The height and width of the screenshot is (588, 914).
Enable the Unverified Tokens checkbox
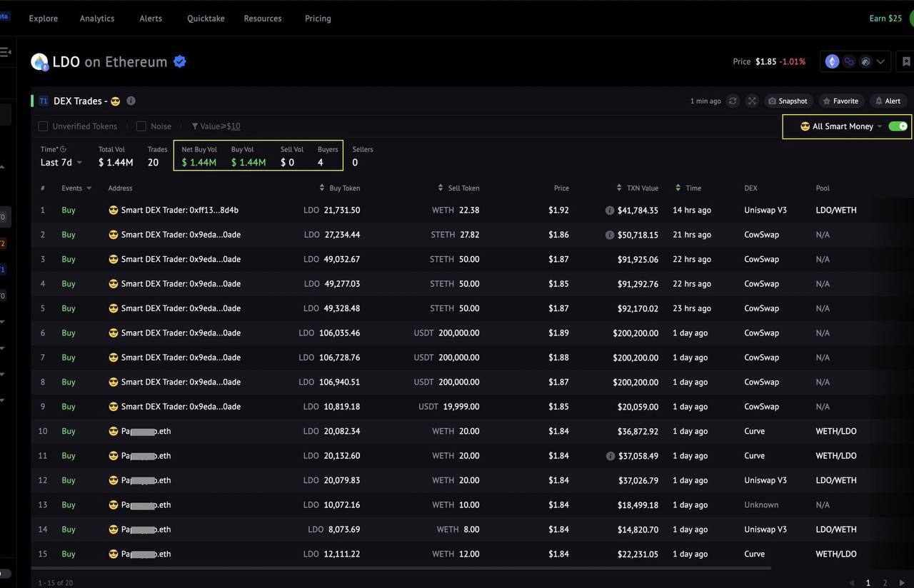(43, 126)
